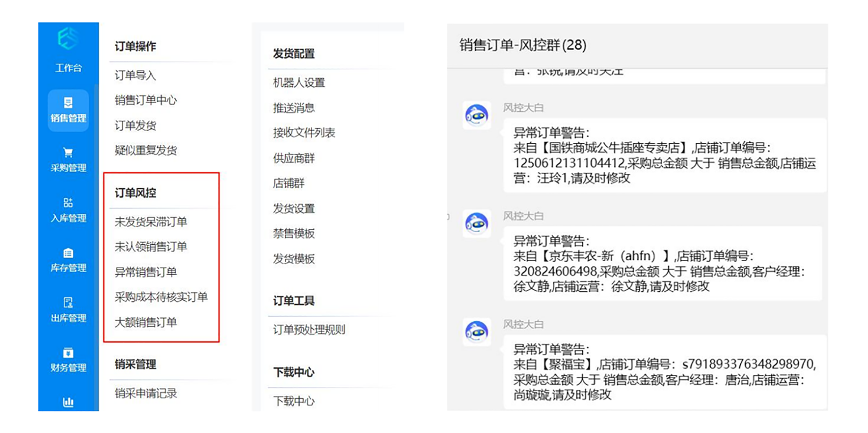
Task: Open 销售管理 sidebar icon
Action: click(x=68, y=103)
